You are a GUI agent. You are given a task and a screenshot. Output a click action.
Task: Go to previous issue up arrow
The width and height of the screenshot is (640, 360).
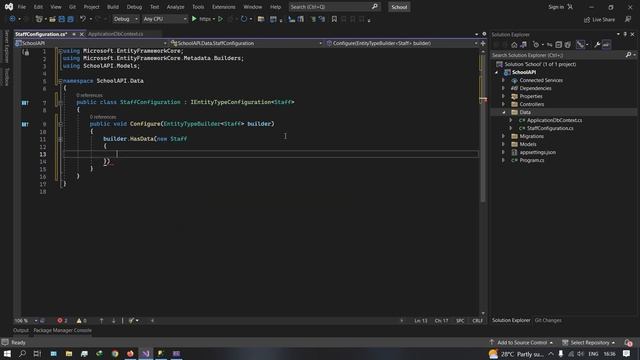101,321
